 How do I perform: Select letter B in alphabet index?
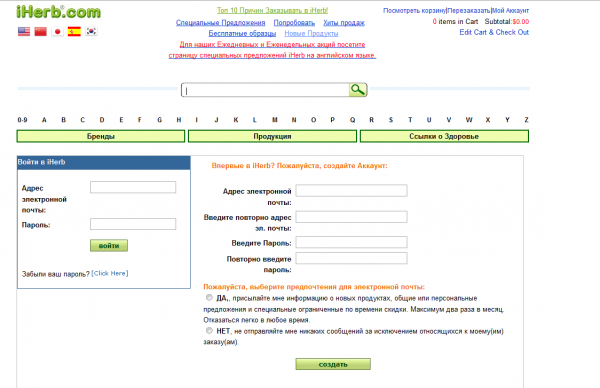pyautogui.click(x=64, y=120)
